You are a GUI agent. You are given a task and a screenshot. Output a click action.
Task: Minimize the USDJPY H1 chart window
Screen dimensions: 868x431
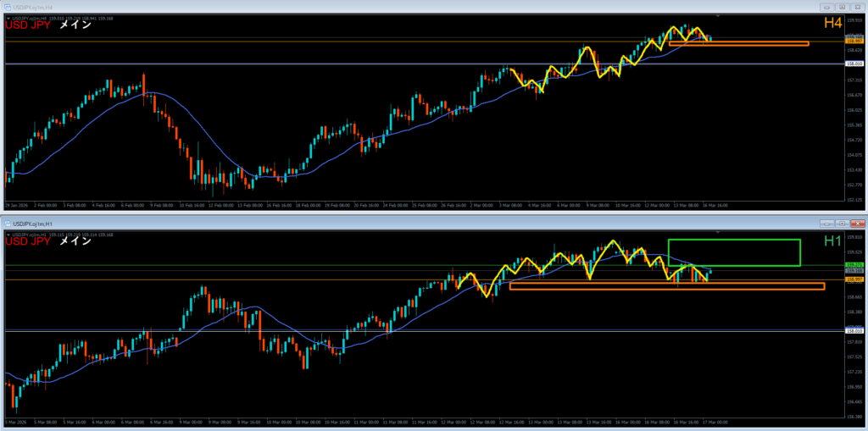point(826,223)
